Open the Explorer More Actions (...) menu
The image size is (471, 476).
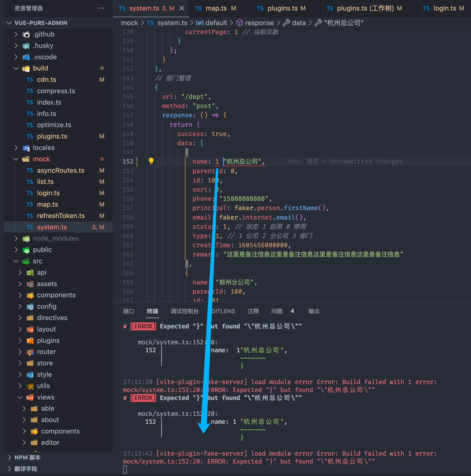[x=101, y=8]
